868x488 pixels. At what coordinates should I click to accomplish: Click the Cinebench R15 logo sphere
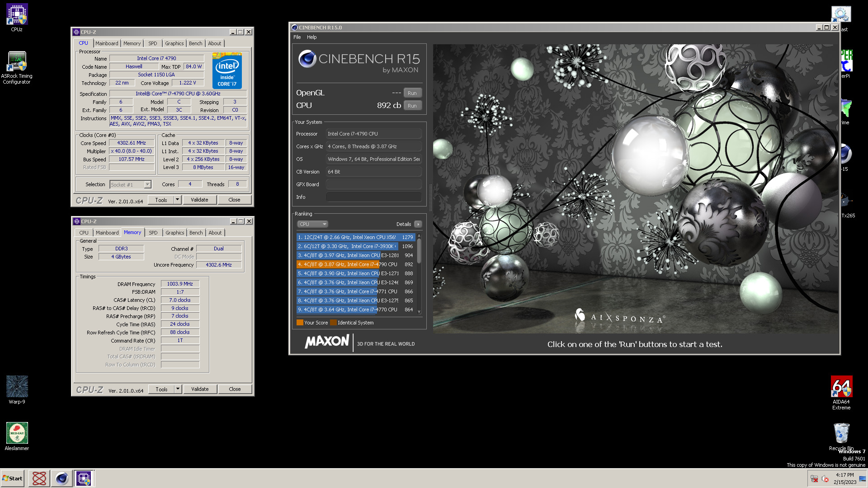[307, 59]
